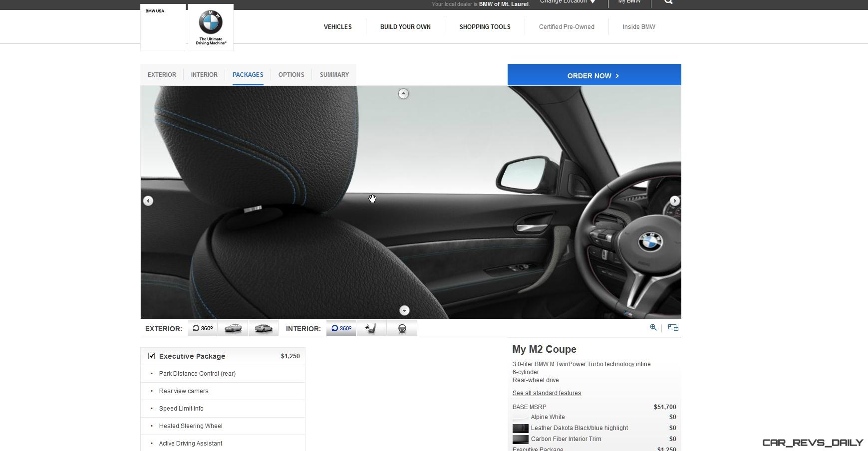The image size is (868, 451).
Task: Click the BMW roundel logo in header
Action: [211, 27]
